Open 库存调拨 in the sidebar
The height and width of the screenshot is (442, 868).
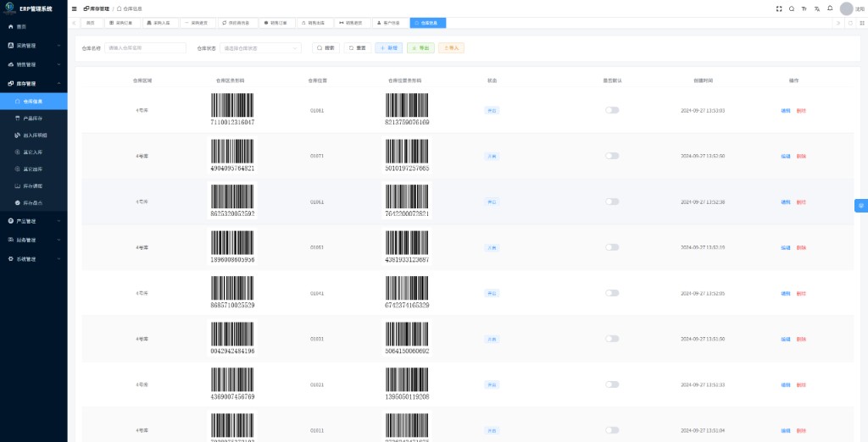[x=34, y=186]
